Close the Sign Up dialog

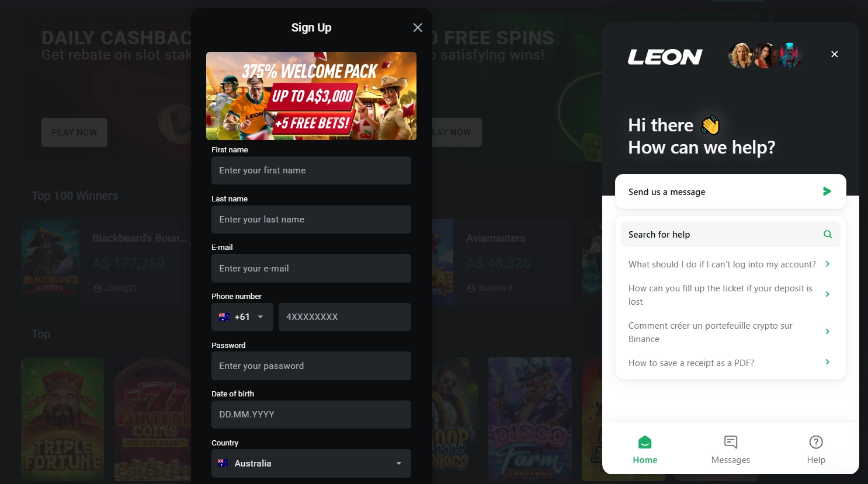coord(418,27)
